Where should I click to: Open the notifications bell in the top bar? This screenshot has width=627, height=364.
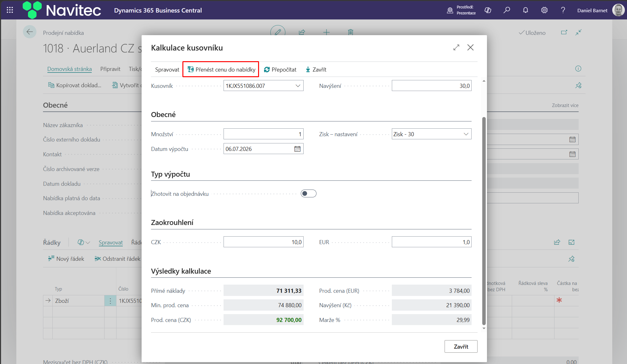[525, 10]
